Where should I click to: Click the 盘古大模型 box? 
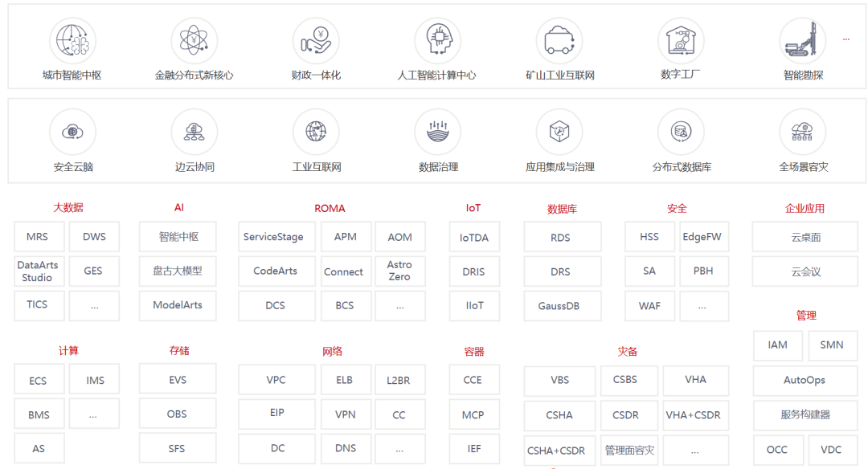tap(178, 271)
